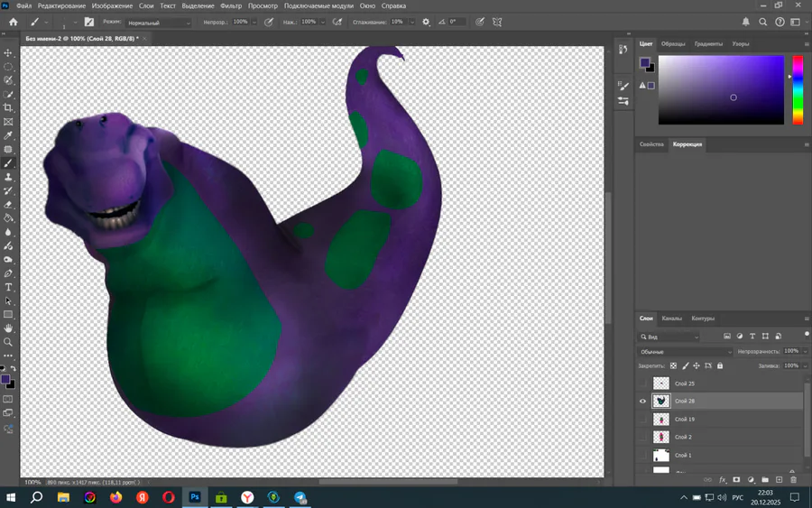The height and width of the screenshot is (508, 812).
Task: Create a new layer
Action: (x=779, y=480)
